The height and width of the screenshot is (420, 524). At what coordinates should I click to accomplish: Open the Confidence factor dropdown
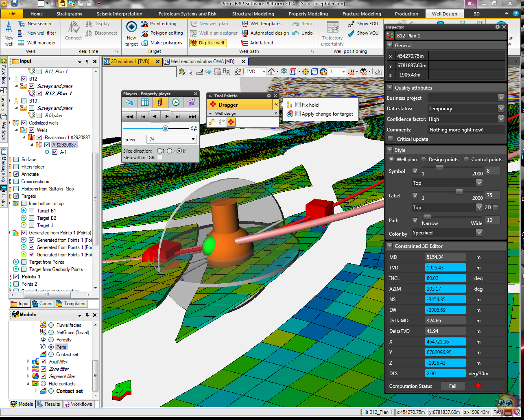tap(501, 119)
